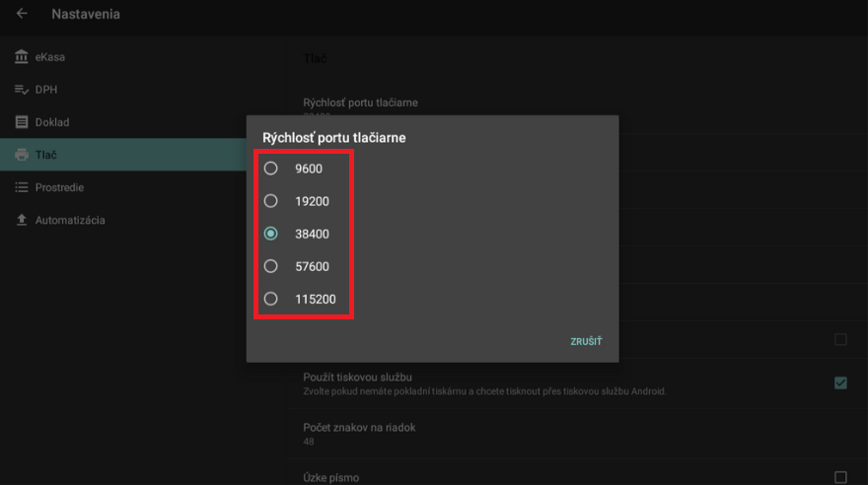This screenshot has width=868, height=485.
Task: Click the Doklad document icon
Action: pos(22,122)
